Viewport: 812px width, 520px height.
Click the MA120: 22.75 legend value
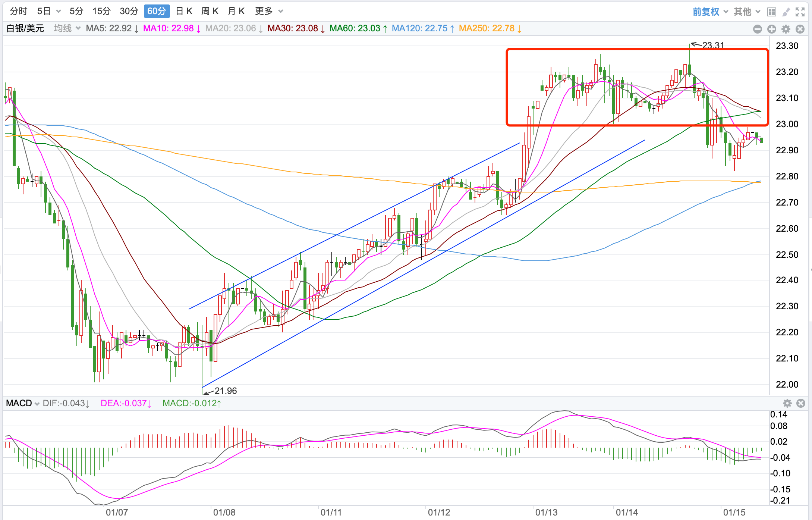click(423, 28)
